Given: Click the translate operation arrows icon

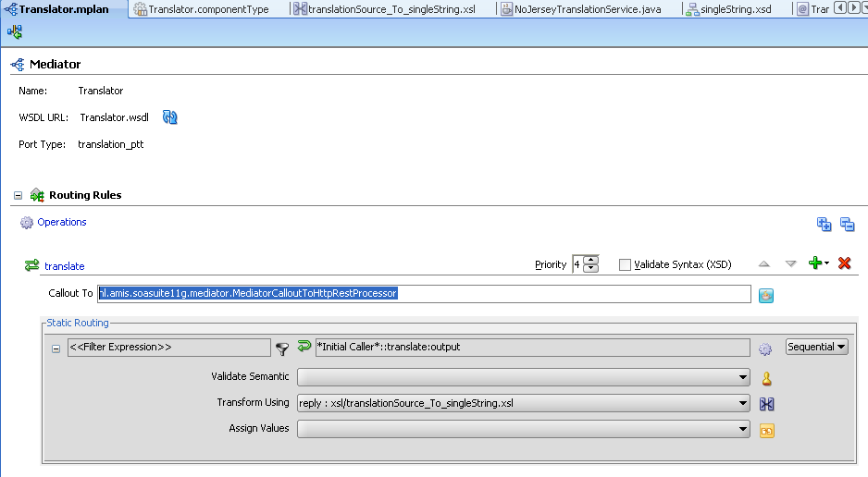Looking at the screenshot, I should coord(32,265).
